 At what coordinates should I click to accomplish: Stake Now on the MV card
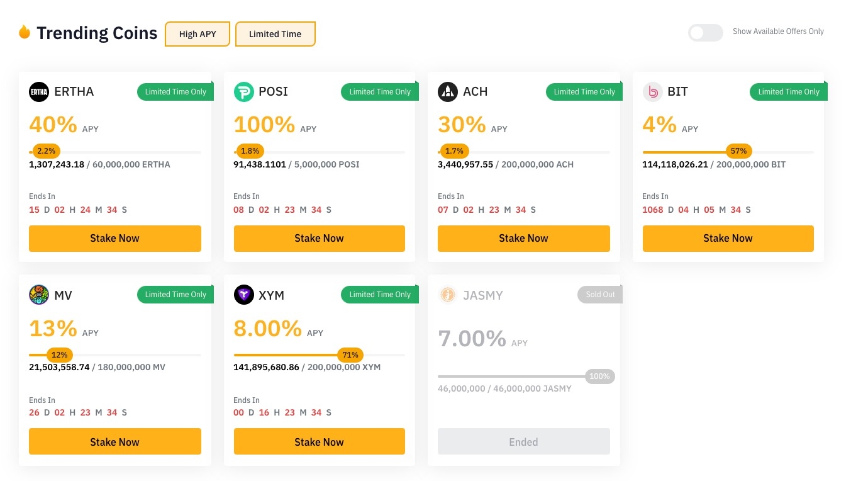(x=115, y=442)
